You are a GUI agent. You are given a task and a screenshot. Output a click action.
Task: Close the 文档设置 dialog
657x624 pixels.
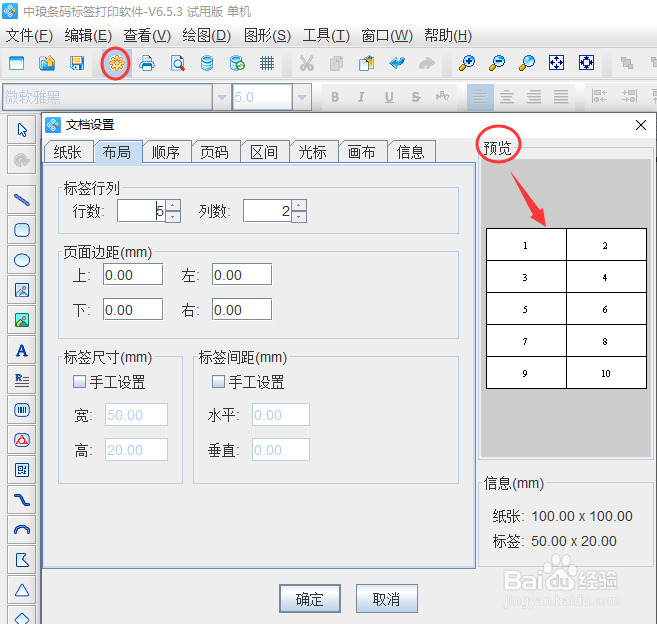641,125
